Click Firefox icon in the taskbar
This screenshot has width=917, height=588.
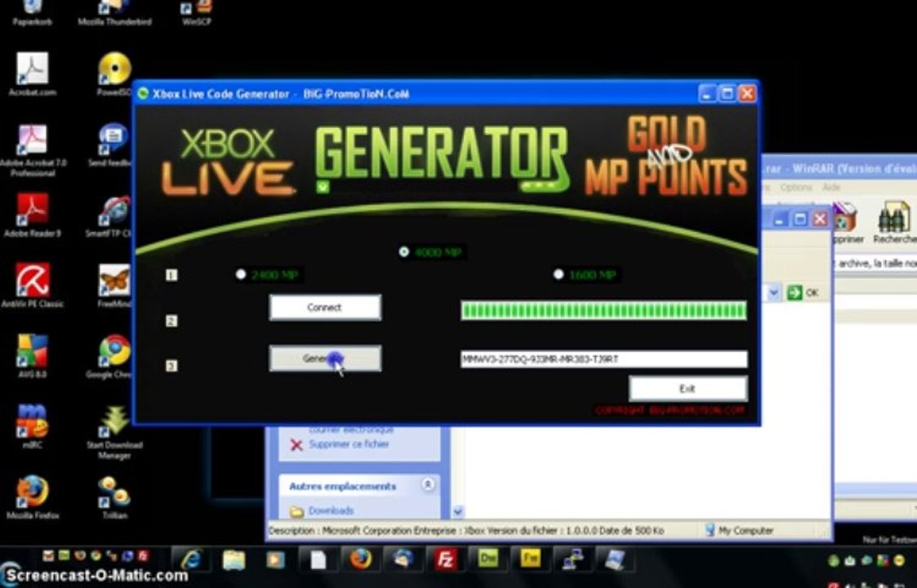[x=360, y=559]
